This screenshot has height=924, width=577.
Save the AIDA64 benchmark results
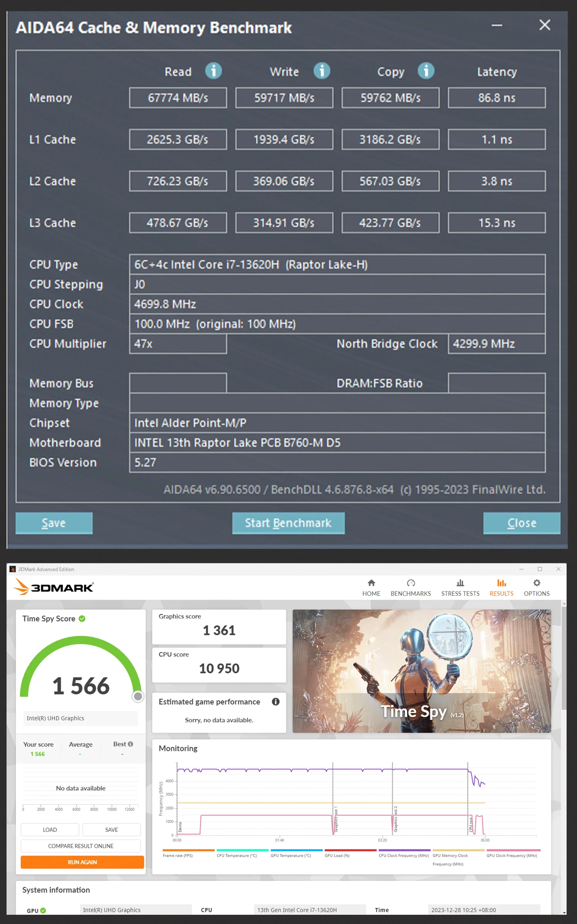pyautogui.click(x=54, y=523)
